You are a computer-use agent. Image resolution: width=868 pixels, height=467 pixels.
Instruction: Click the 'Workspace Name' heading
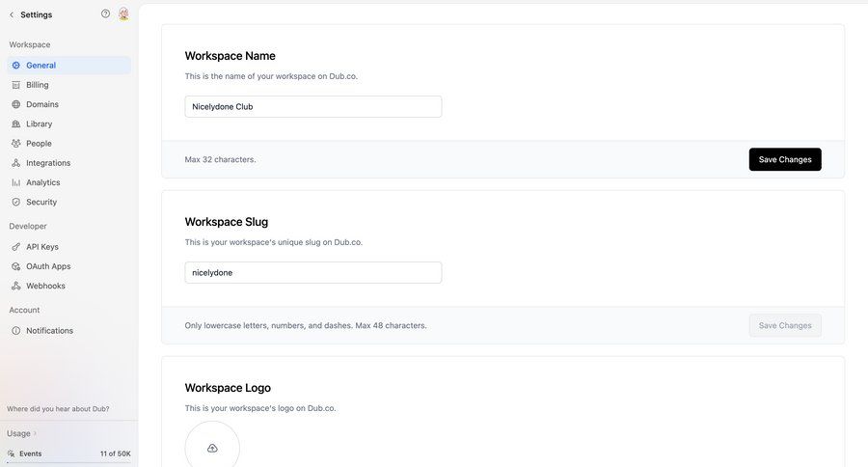(230, 56)
